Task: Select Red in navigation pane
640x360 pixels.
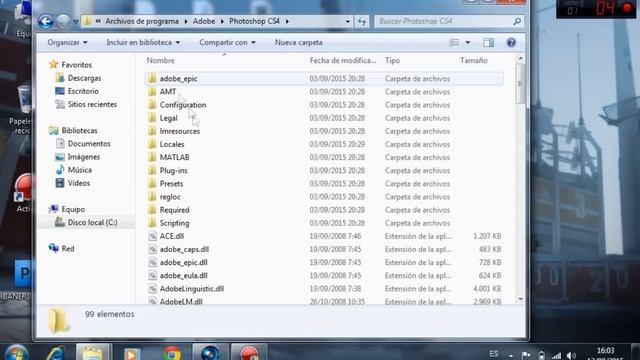Action: 68,248
